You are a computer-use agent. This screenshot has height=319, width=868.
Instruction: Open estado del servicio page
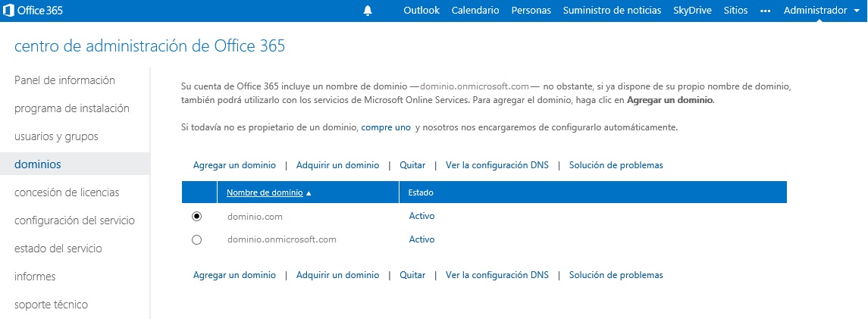(x=58, y=249)
